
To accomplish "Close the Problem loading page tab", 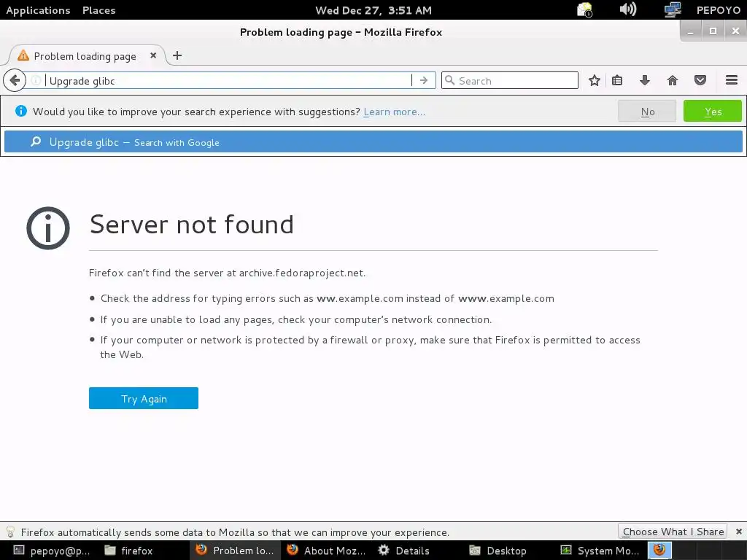I will pyautogui.click(x=153, y=55).
